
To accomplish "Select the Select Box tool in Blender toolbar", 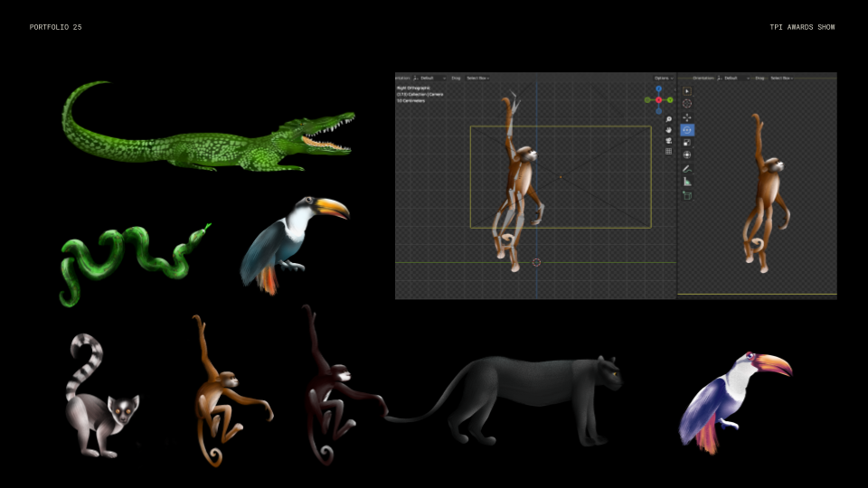I will click(687, 91).
